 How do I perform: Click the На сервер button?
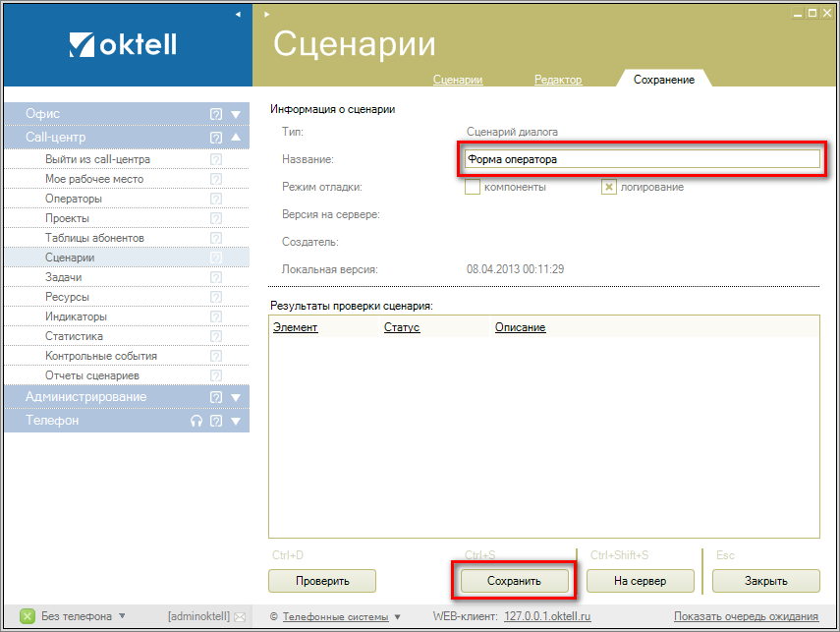[x=641, y=581]
